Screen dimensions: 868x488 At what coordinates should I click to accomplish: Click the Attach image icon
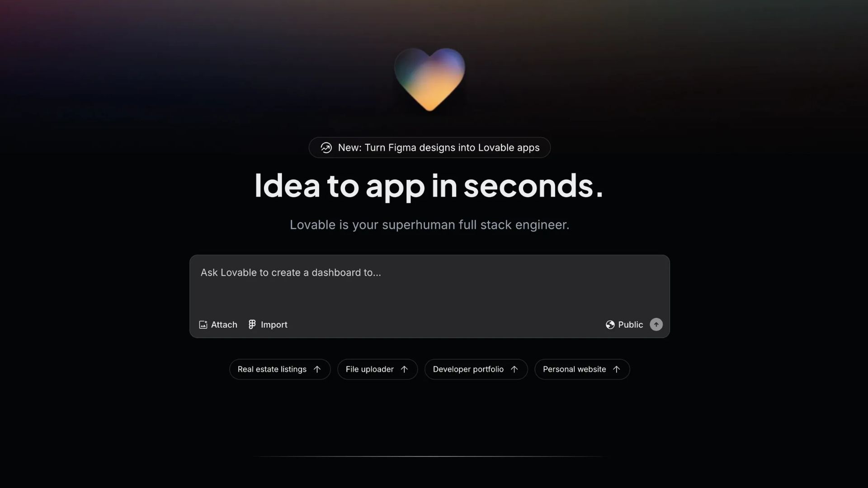pos(203,325)
